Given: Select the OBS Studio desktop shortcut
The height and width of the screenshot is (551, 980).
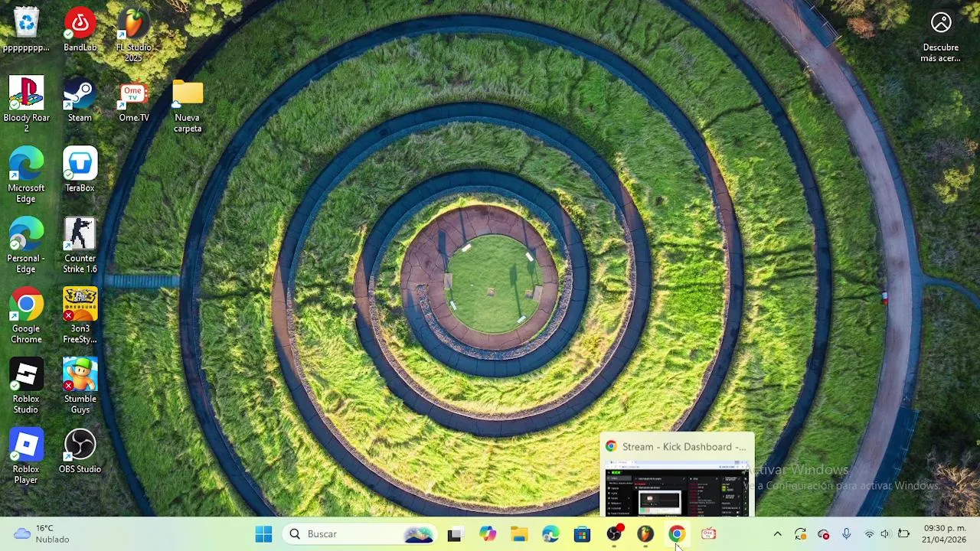Looking at the screenshot, I should pos(80,452).
